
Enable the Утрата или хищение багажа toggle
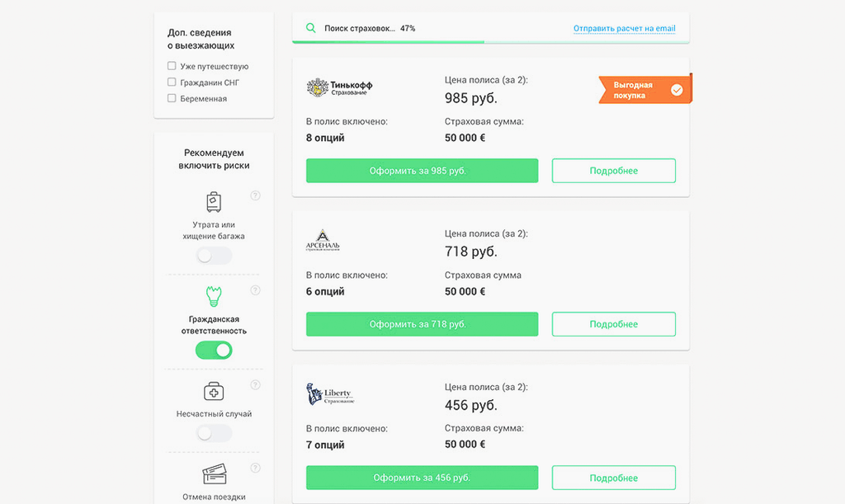point(214,256)
